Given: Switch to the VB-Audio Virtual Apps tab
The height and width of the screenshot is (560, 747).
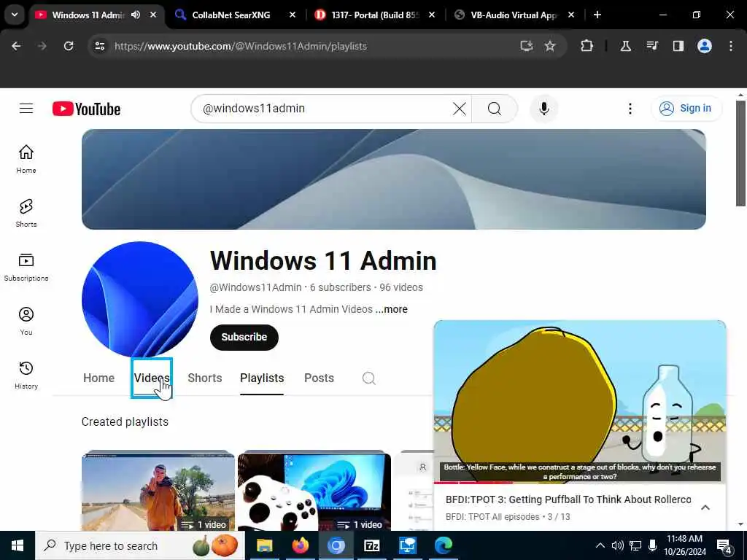Looking at the screenshot, I should coord(514,15).
